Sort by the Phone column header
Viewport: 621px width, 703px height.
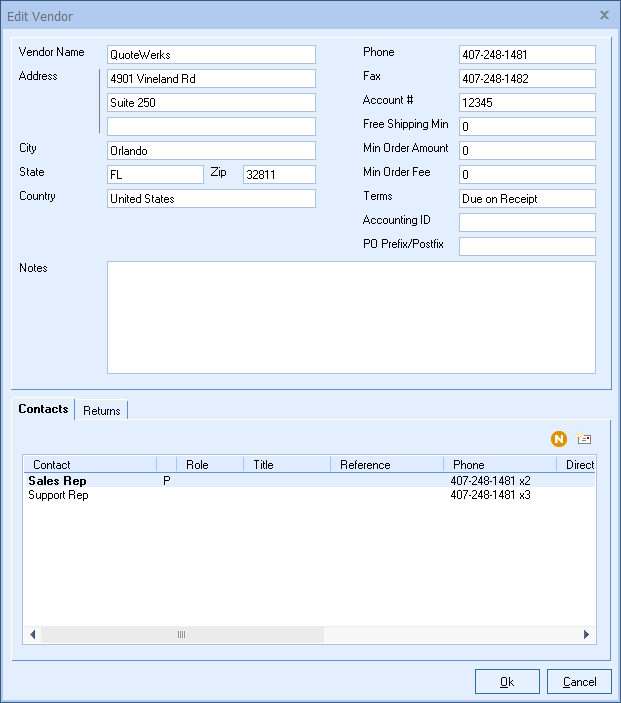tap(499, 465)
